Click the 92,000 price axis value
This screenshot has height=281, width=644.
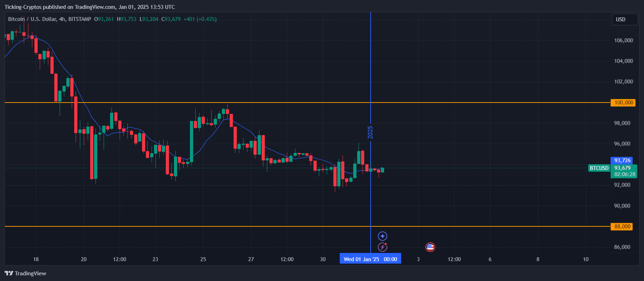[622, 184]
